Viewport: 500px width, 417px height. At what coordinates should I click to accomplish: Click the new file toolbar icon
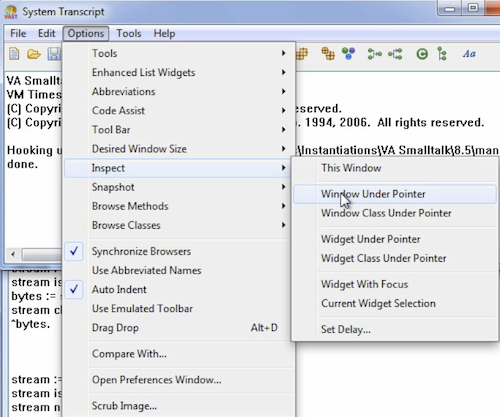(14, 54)
